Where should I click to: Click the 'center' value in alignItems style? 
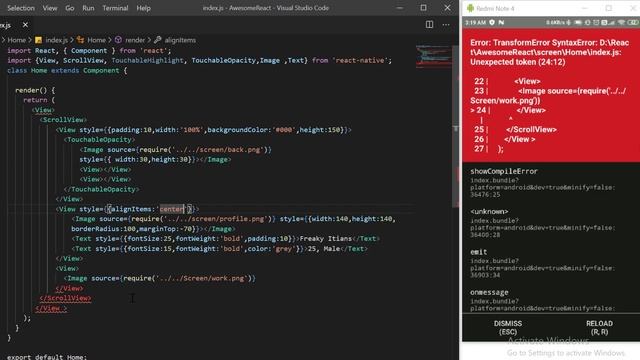point(172,209)
